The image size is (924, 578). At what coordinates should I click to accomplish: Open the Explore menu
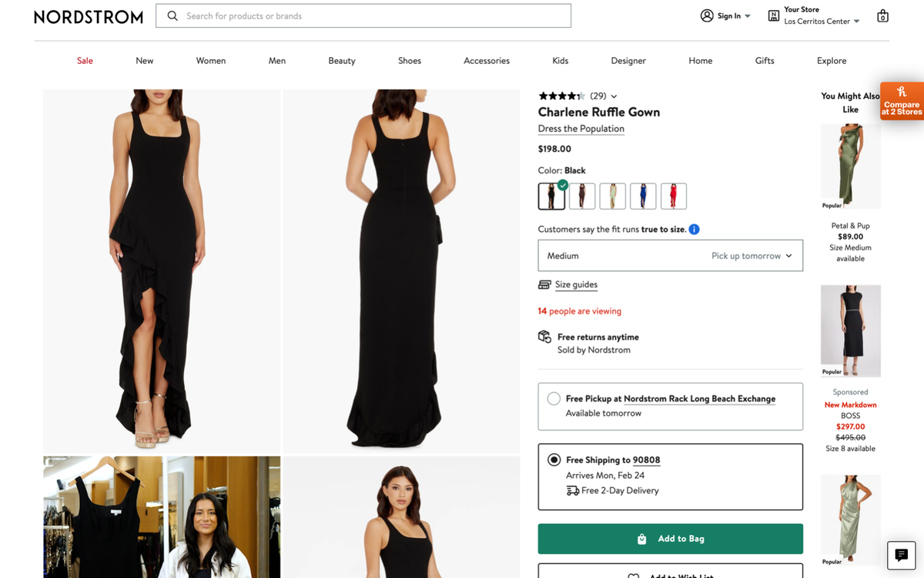tap(832, 61)
